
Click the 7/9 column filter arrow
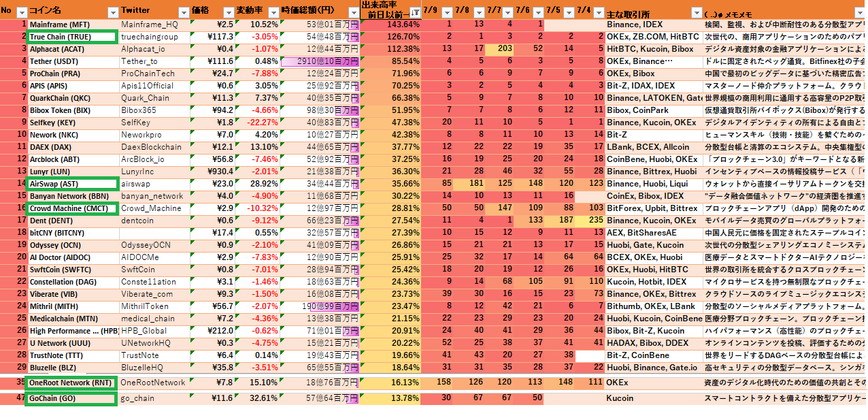click(x=447, y=12)
